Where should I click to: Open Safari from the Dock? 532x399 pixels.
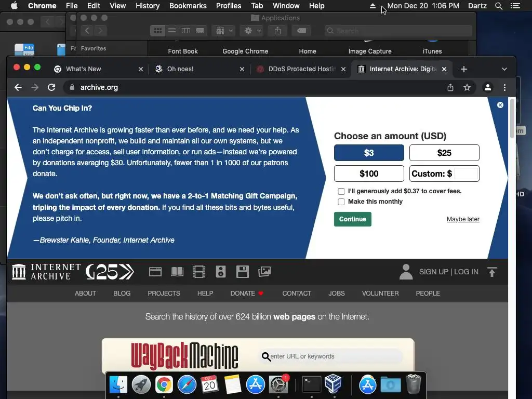[187, 384]
